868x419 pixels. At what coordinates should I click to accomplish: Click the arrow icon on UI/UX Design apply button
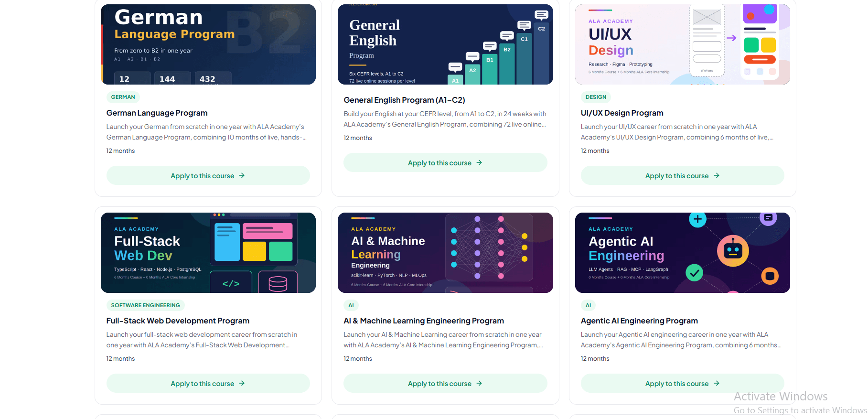[x=717, y=175]
